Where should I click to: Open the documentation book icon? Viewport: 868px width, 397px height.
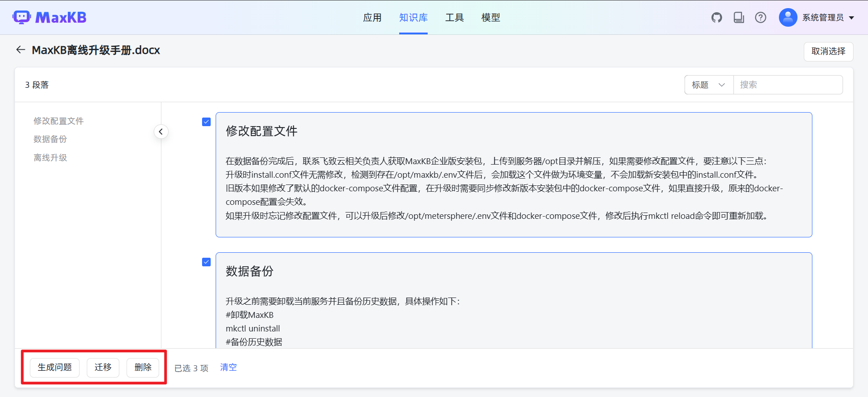pyautogui.click(x=739, y=18)
